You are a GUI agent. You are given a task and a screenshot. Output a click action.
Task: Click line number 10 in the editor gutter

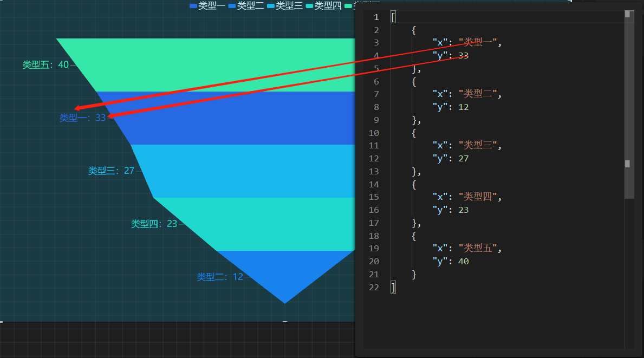[374, 133]
